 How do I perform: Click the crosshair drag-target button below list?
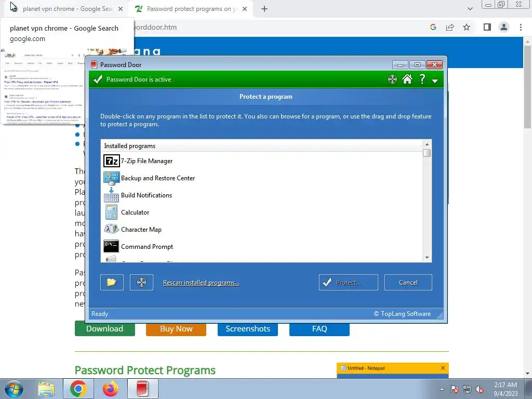(x=141, y=282)
